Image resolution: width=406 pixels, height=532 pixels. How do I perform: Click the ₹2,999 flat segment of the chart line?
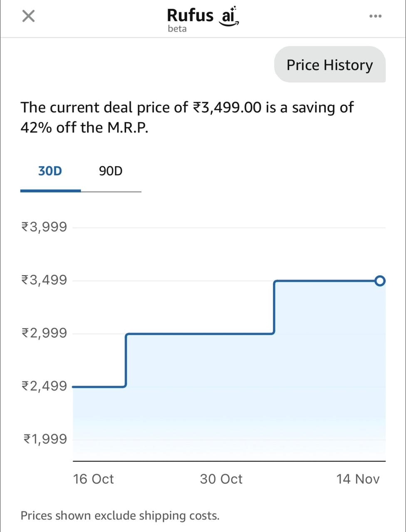[200, 333]
